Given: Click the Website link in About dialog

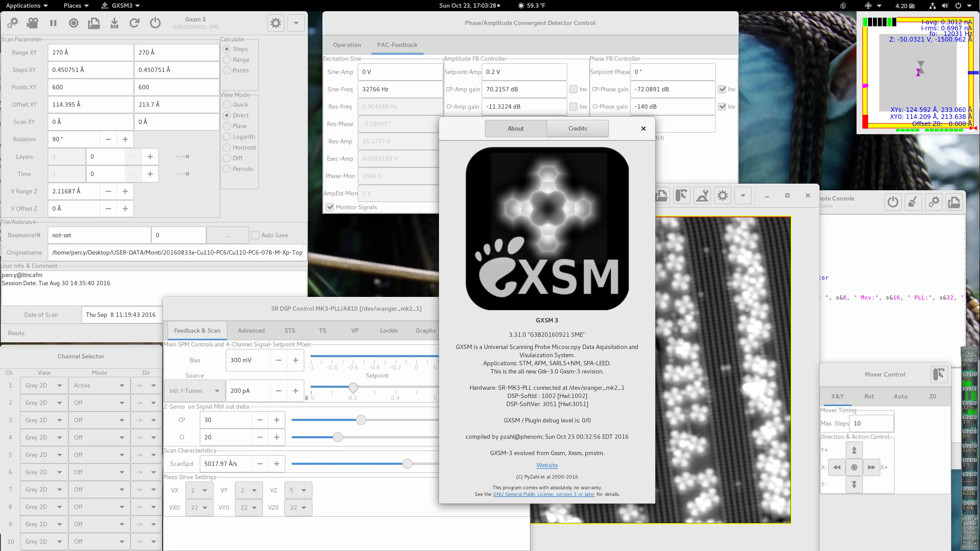Looking at the screenshot, I should 547,465.
